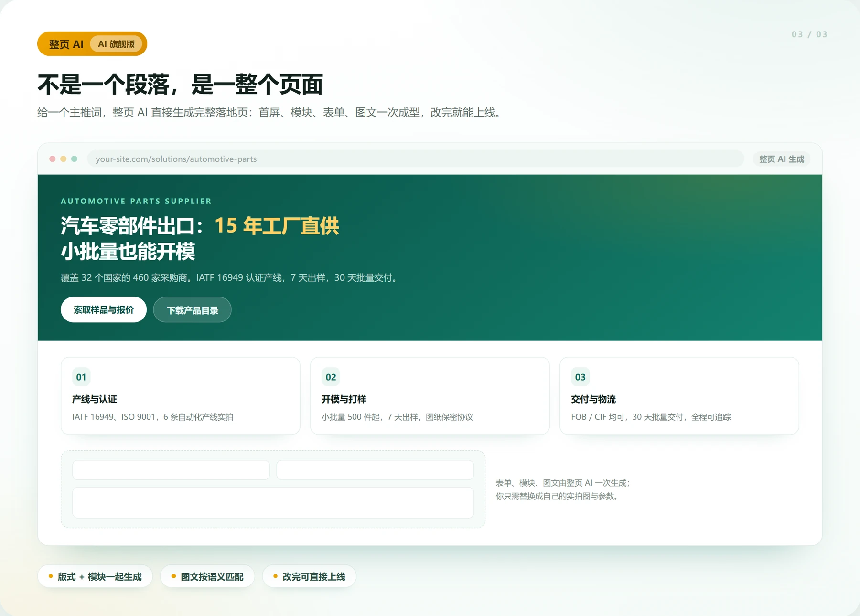Click the AUTOMOTIVE PARTS SUPPLIER label

click(x=136, y=201)
